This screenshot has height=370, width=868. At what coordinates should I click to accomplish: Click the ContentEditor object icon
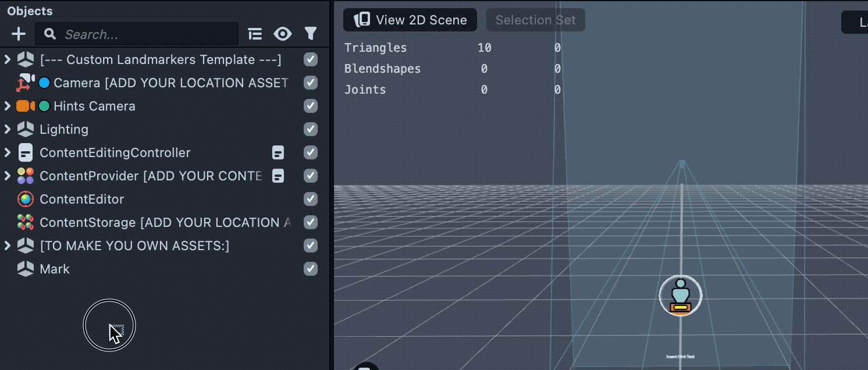[26, 200]
